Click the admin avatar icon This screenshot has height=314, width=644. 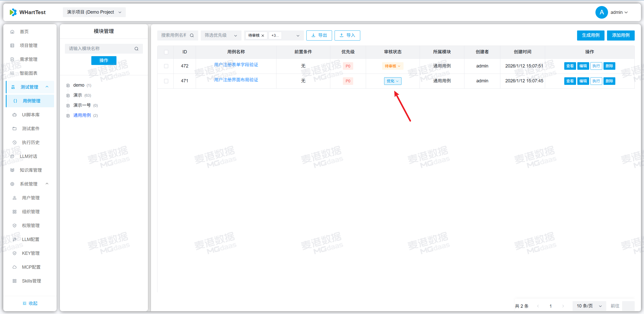click(601, 12)
